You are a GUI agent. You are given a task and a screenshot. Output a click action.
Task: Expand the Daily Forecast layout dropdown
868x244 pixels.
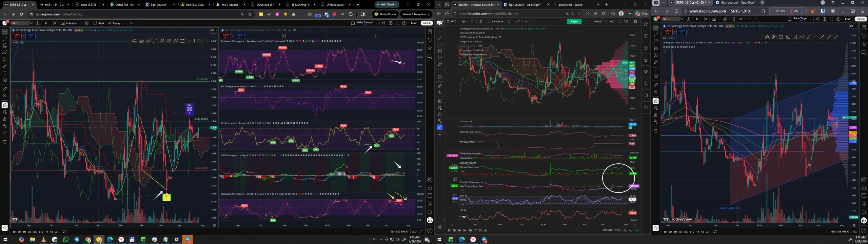click(376, 23)
